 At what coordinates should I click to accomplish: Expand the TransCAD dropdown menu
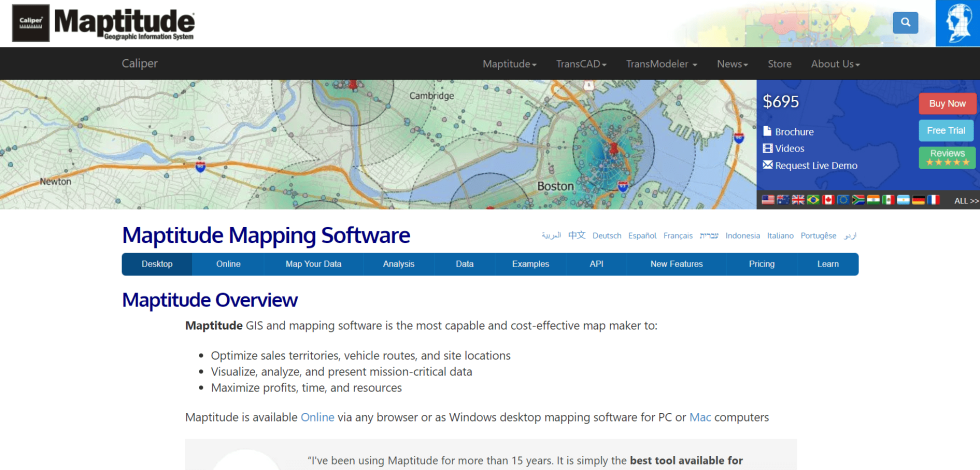(x=581, y=64)
